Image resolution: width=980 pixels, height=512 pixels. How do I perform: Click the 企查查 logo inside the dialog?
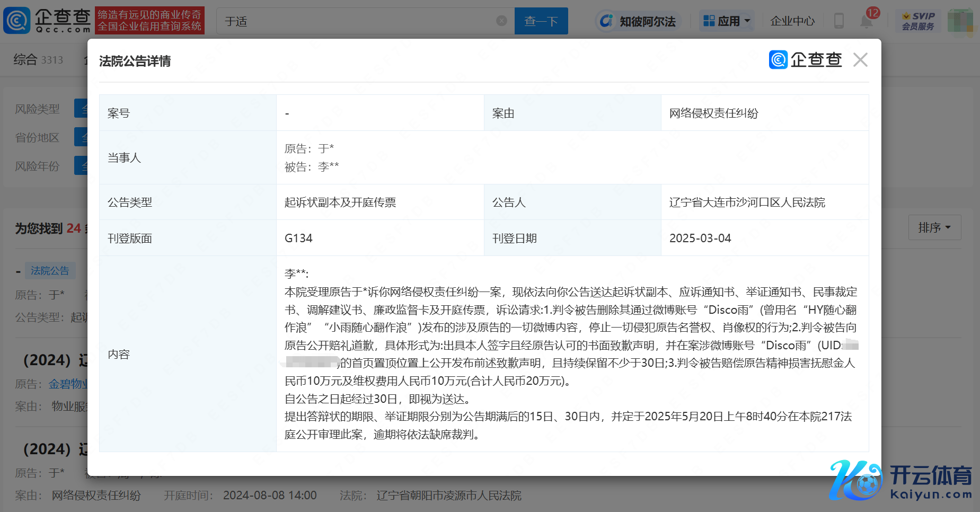(805, 60)
